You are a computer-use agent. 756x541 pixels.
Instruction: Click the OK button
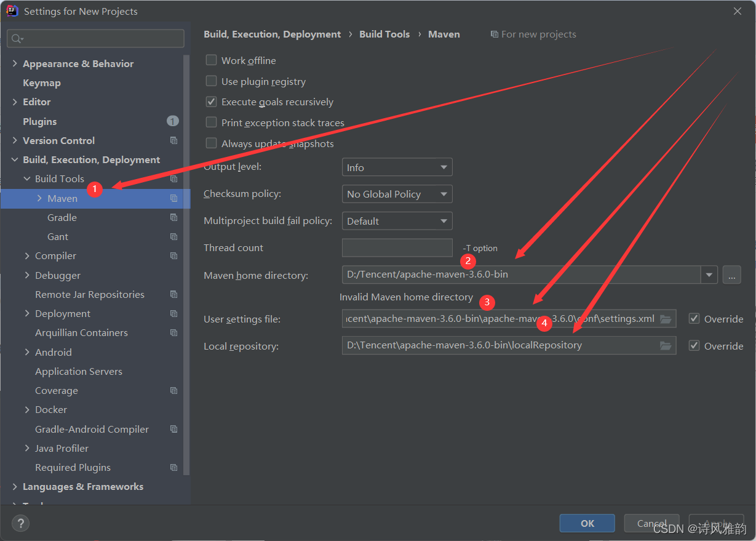click(x=587, y=523)
